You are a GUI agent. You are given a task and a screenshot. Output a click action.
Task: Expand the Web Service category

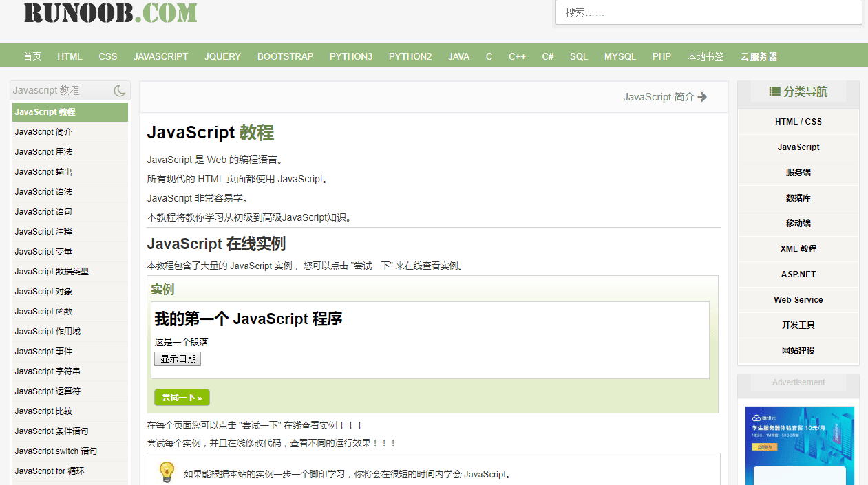tap(798, 300)
